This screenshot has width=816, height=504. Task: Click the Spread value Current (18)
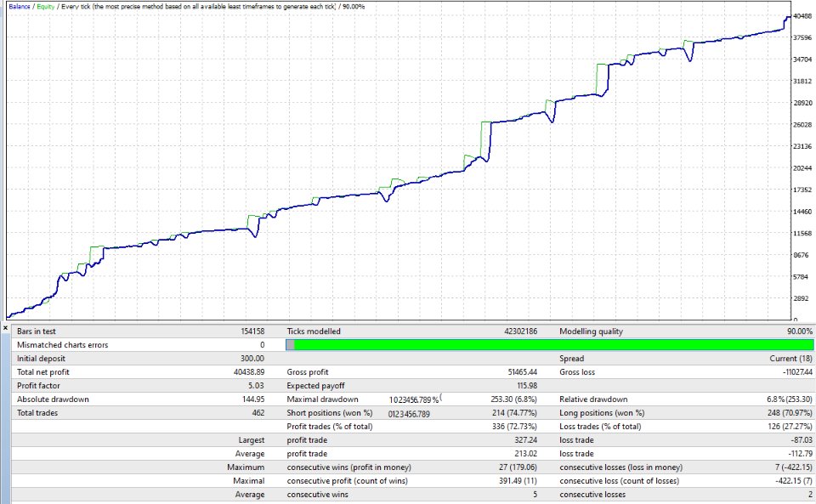click(x=791, y=359)
